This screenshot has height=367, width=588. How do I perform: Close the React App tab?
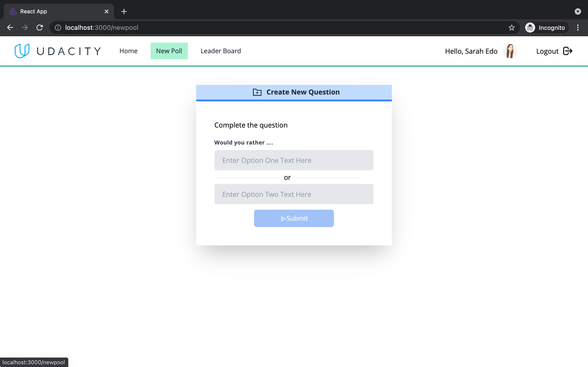click(106, 11)
